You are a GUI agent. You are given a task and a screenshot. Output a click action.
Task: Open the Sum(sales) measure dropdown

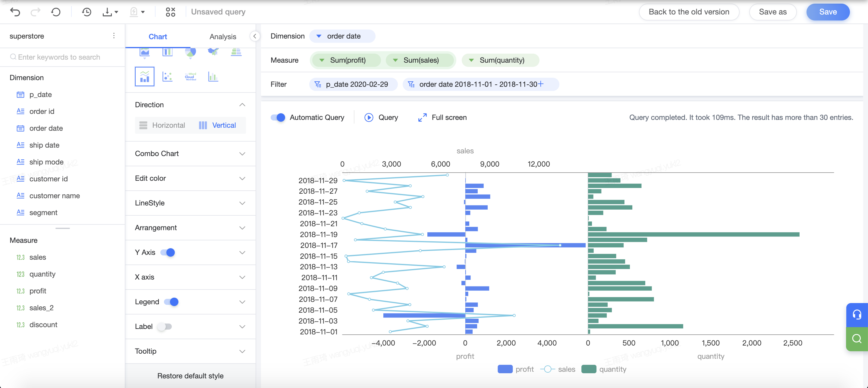(396, 60)
